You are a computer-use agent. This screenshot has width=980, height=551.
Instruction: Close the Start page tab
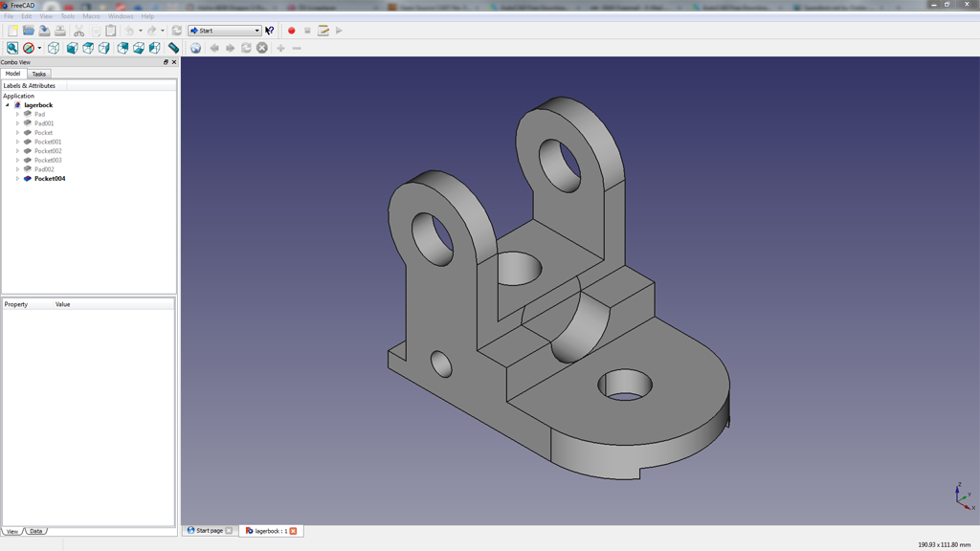229,531
